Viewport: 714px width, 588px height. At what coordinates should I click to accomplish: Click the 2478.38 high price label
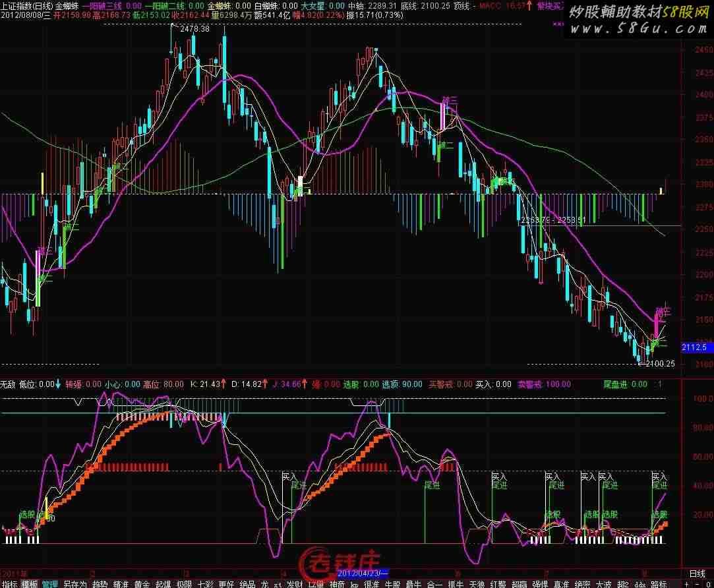(x=194, y=29)
